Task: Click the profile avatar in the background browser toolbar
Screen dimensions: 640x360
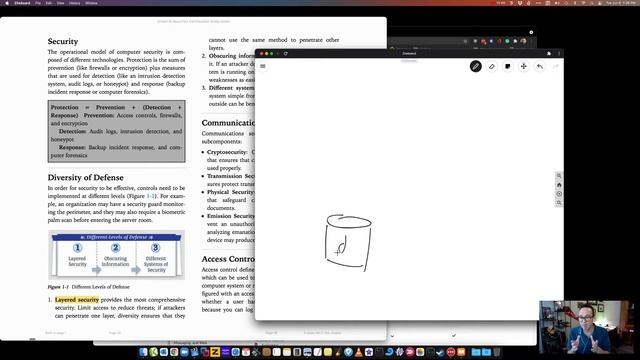Action: click(x=524, y=41)
